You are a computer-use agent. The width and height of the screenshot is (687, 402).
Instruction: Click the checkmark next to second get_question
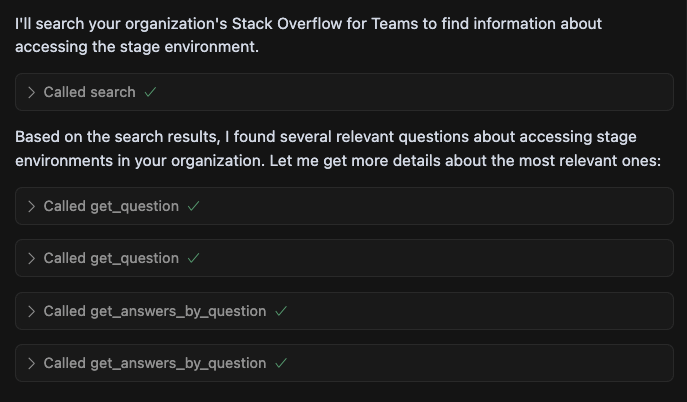coord(193,258)
